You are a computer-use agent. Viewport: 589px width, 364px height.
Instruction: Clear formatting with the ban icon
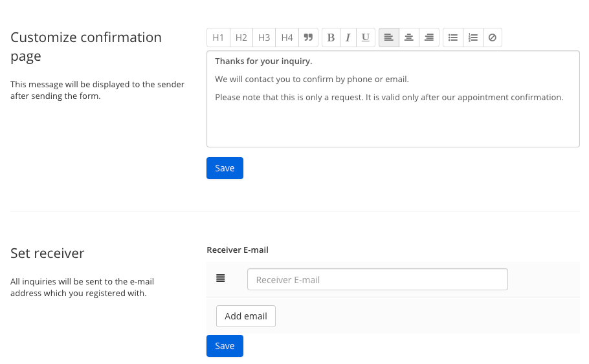pyautogui.click(x=493, y=37)
